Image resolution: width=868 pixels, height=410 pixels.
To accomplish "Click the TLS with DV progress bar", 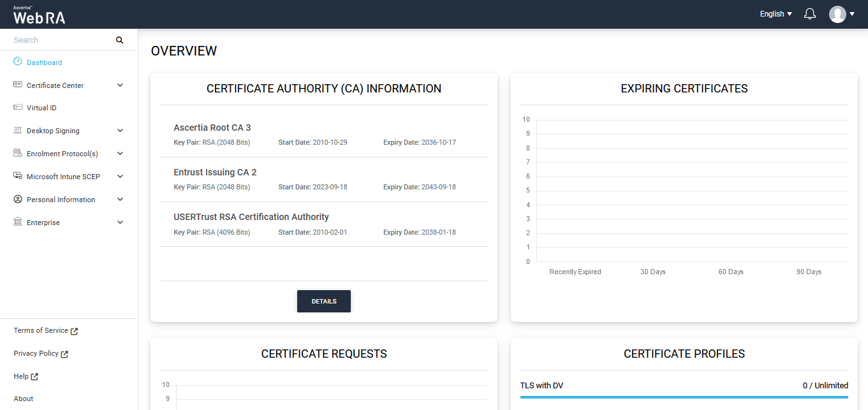I will [x=684, y=397].
